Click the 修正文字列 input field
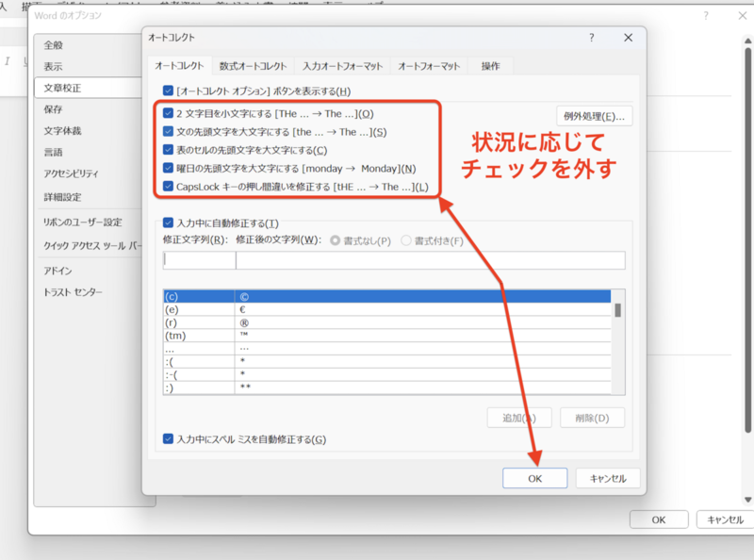Screen dimensions: 754x560 pos(199,260)
